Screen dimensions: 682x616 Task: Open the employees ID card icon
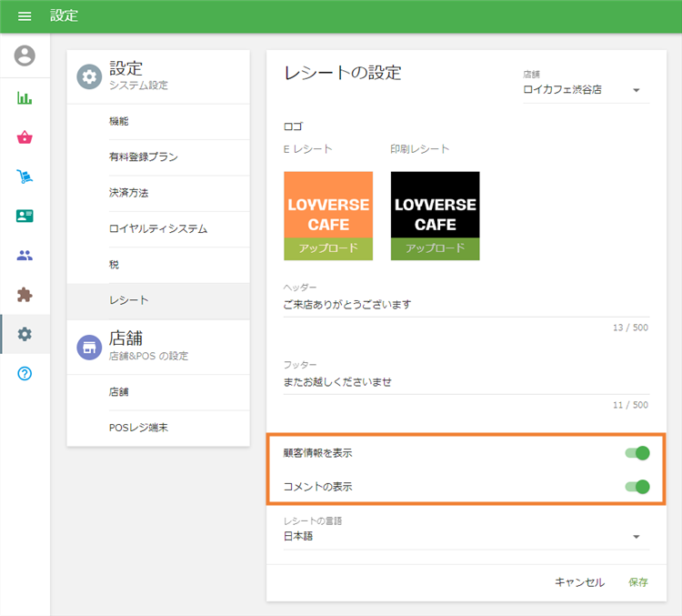25,216
